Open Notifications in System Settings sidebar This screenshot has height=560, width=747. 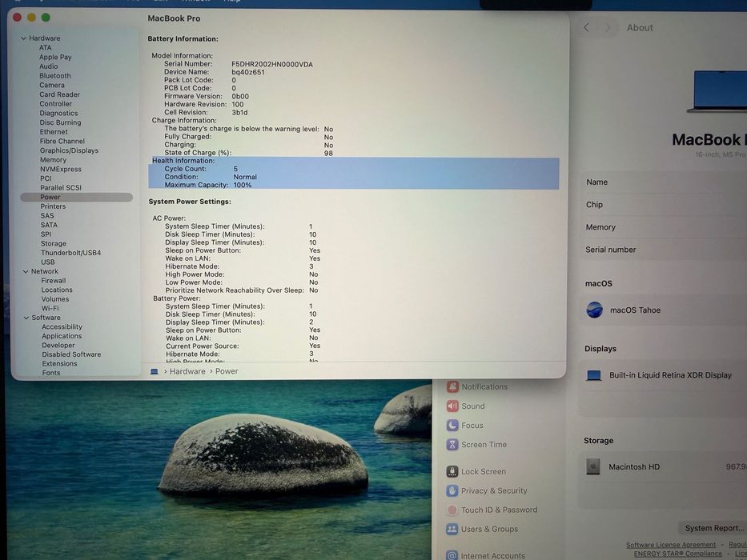[478, 386]
